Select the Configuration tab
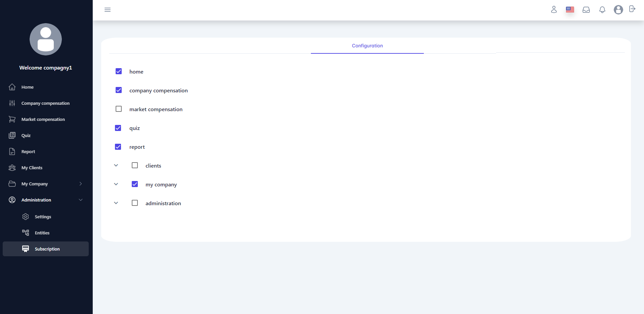 point(367,46)
